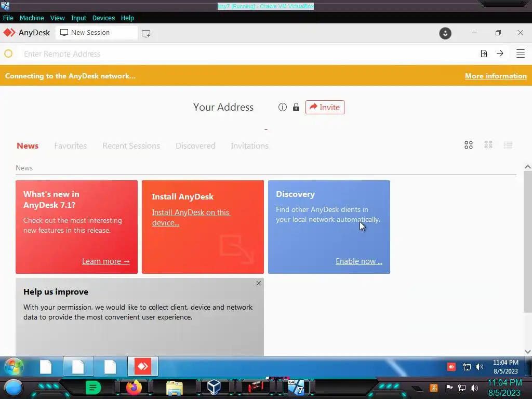Click the Java tray icon on host

(434, 388)
